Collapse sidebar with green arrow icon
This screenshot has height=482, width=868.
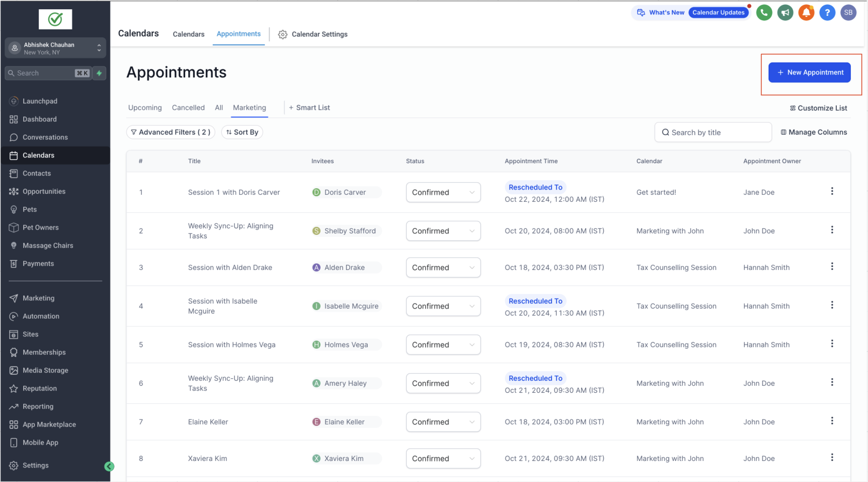[109, 467]
